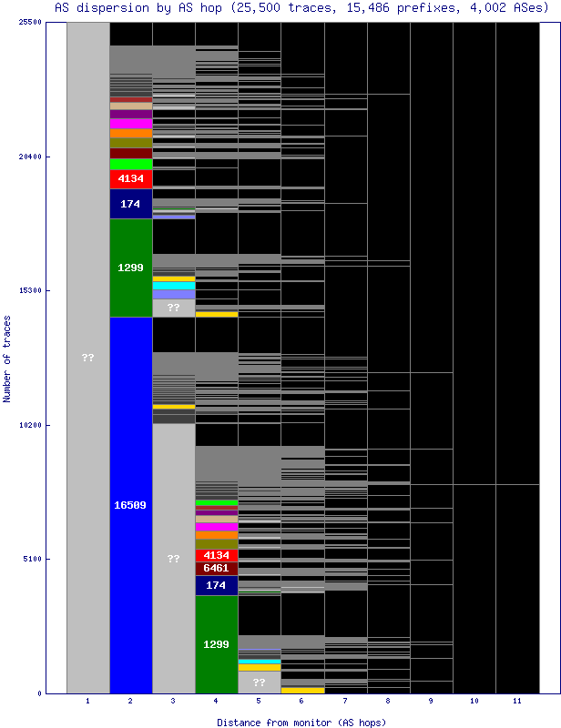
Task: Click the gray ?? block at hop 5
Action: [259, 682]
